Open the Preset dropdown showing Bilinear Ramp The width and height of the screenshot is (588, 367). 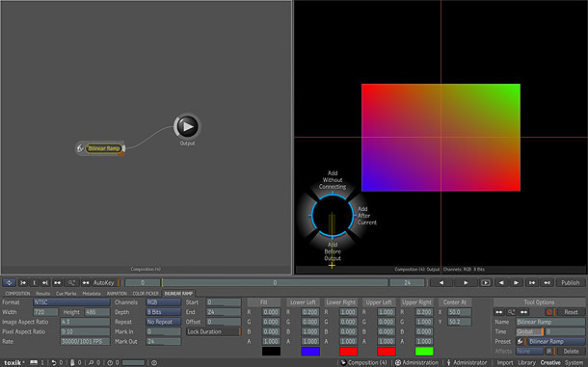coord(556,341)
